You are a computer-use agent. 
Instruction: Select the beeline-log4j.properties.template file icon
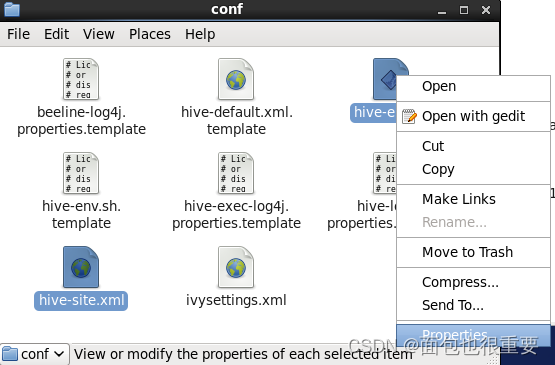(81, 79)
